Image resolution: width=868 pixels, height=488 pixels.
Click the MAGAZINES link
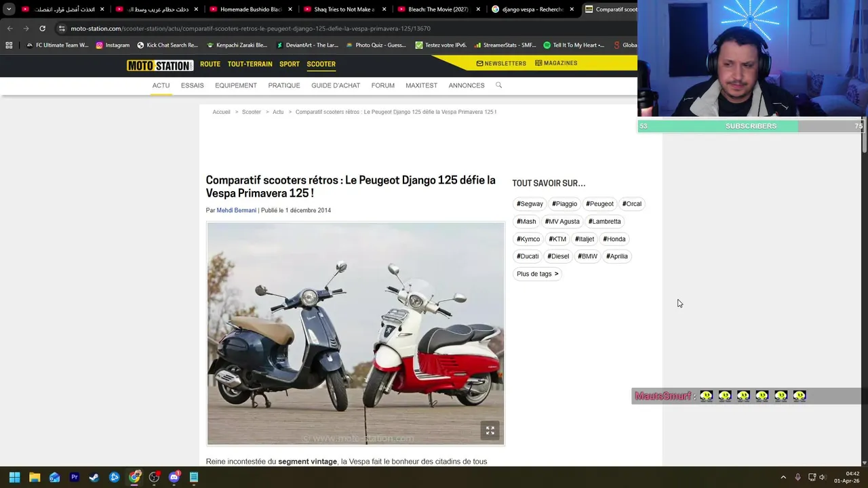(556, 63)
